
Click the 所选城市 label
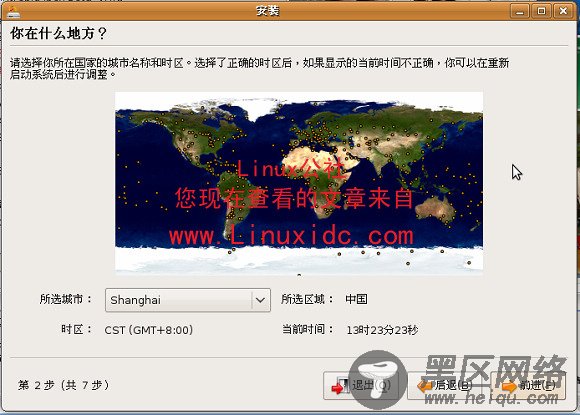[x=66, y=299]
